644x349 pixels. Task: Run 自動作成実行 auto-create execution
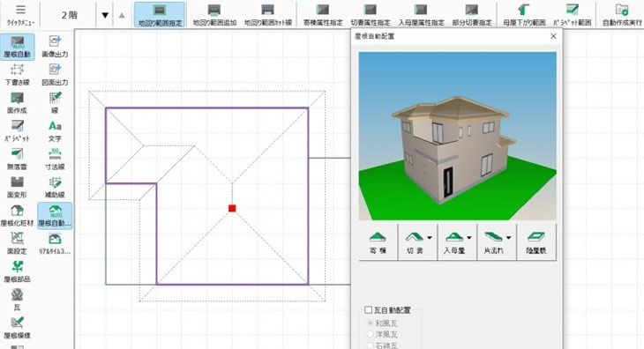click(622, 15)
